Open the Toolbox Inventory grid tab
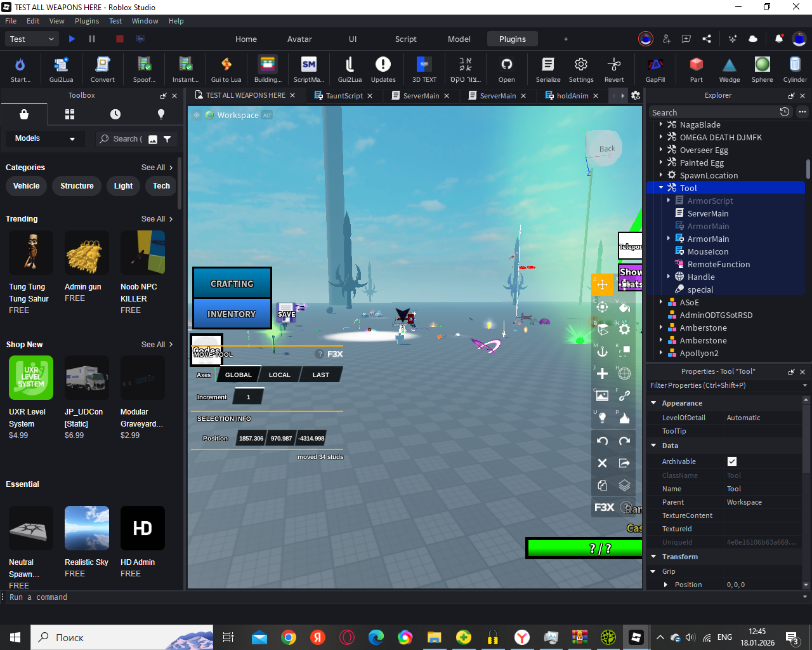 coord(70,114)
